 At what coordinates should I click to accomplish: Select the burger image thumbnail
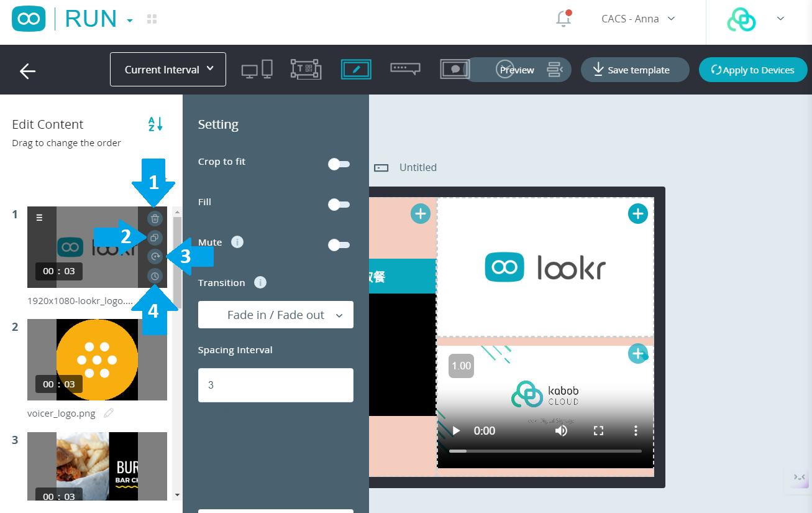[97, 466]
